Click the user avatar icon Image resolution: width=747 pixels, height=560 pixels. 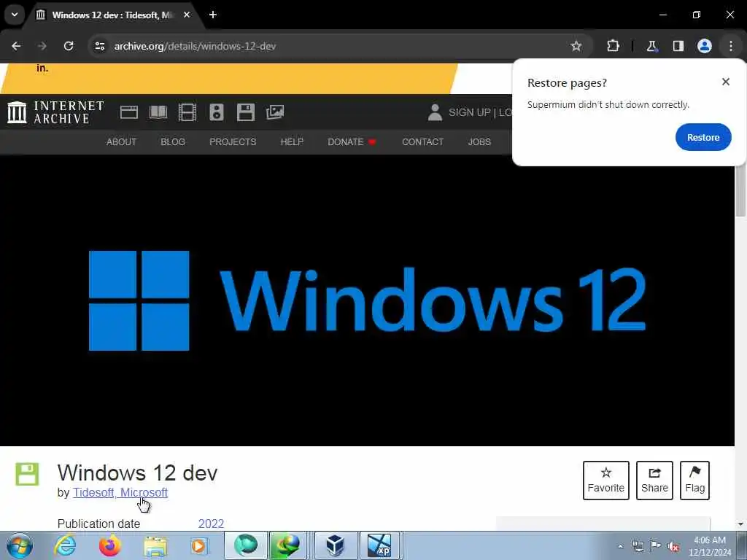(x=435, y=112)
